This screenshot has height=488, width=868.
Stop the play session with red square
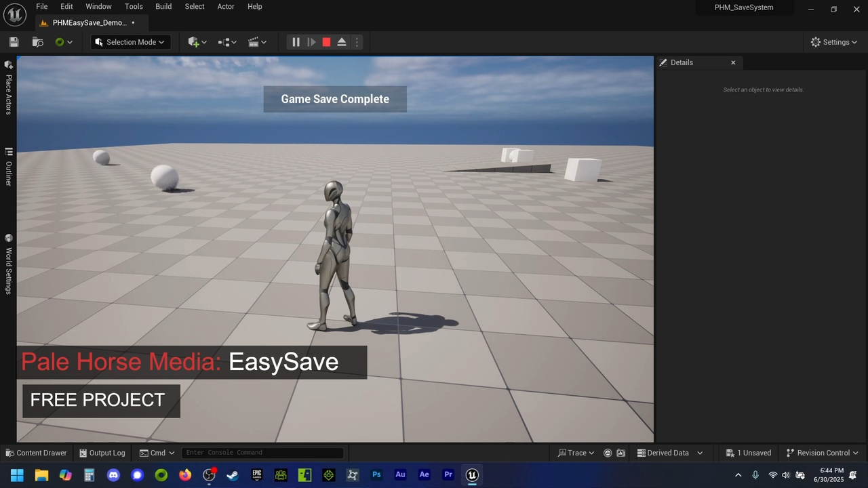click(x=326, y=42)
